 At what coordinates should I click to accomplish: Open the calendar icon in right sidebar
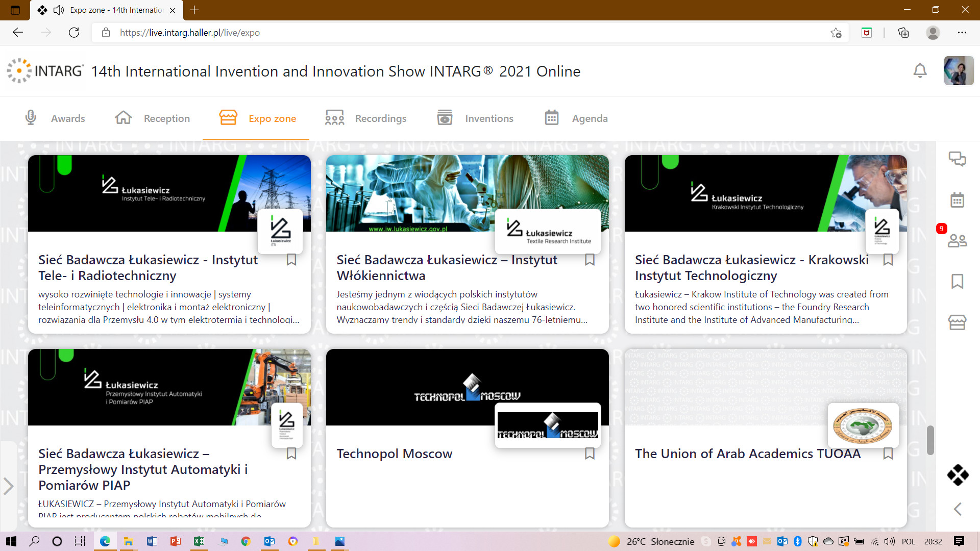(957, 200)
